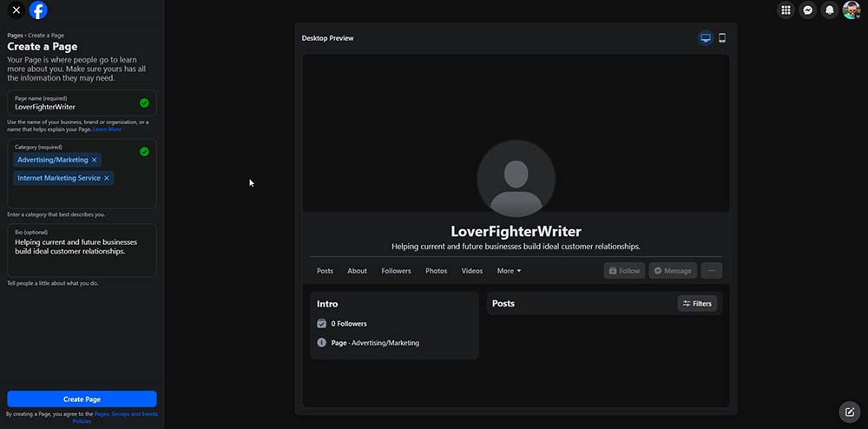Viewport: 868px width, 429px height.
Task: Click the new message compose icon
Action: point(849,412)
